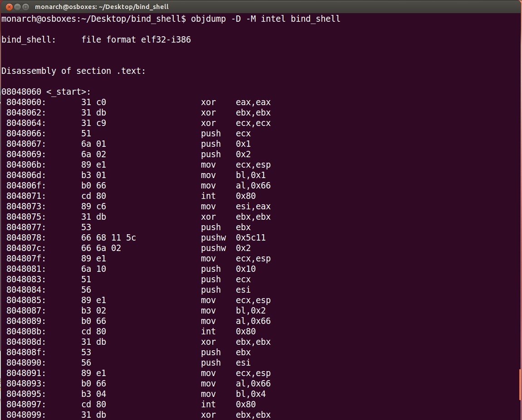Click 'mov bl,0x2' instruction
Image resolution: width=522 pixels, height=420 pixels.
(233, 311)
